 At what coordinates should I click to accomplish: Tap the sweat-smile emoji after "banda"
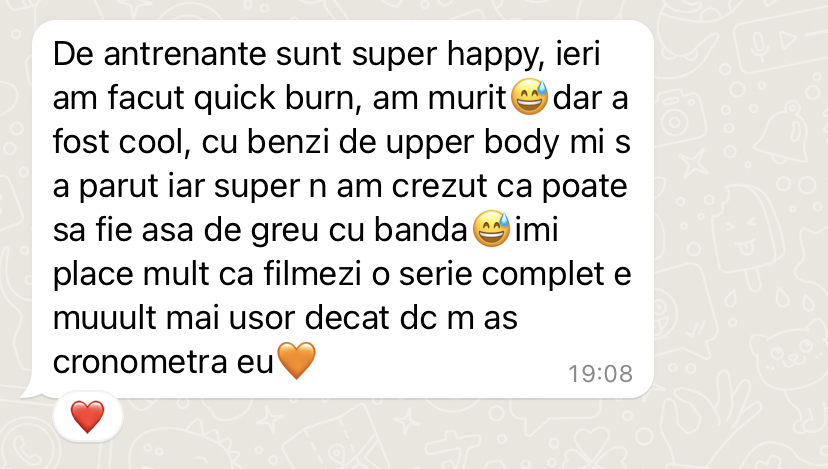491,229
